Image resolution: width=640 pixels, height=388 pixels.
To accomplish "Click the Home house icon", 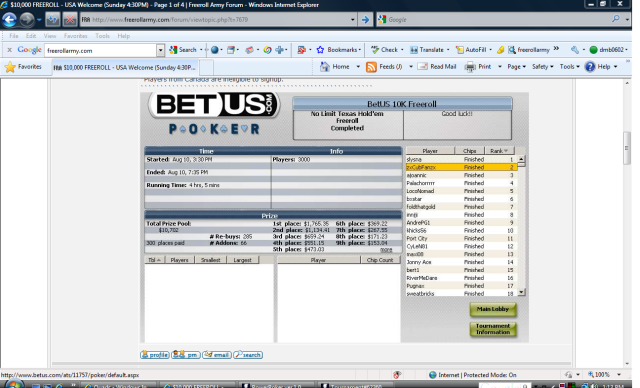I will coord(325,67).
